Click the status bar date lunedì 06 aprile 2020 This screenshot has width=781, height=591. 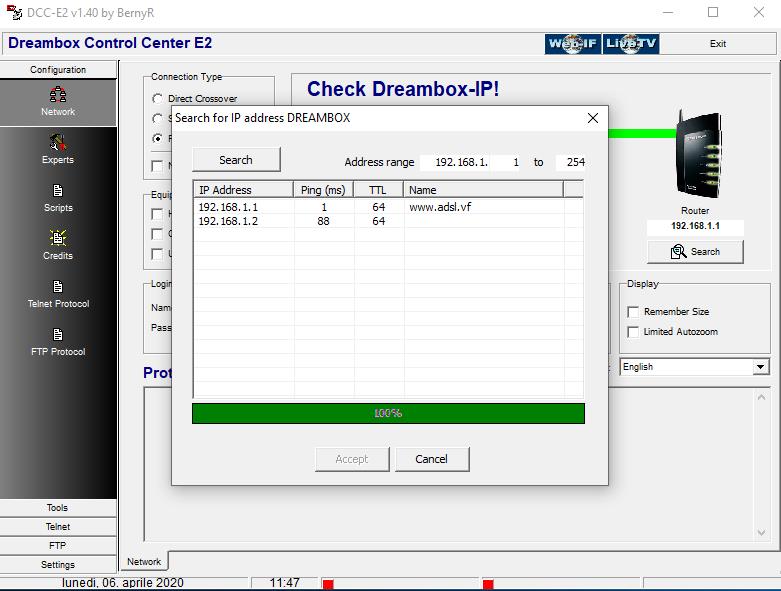123,583
